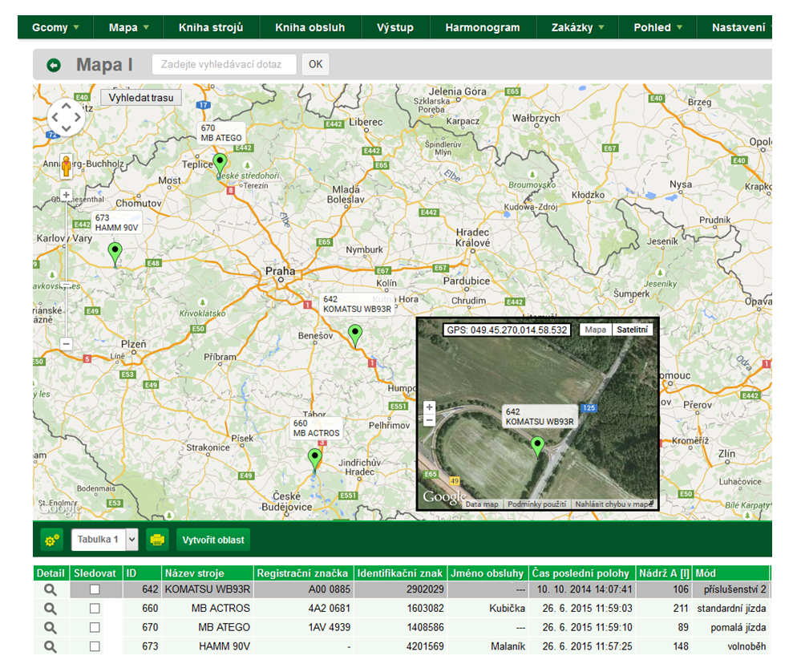793x672 pixels.
Task: Sort by Mód column header
Action: [730, 573]
